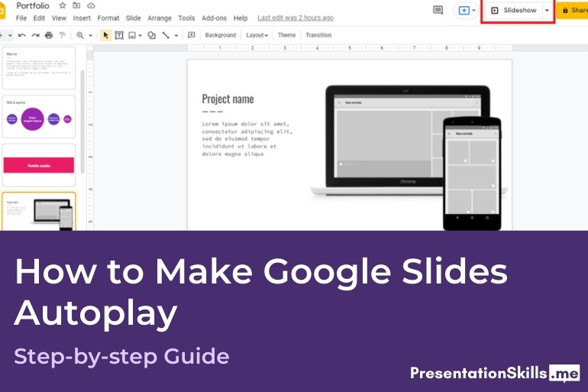588x392 pixels.
Task: Select the Text box tool
Action: (x=119, y=35)
